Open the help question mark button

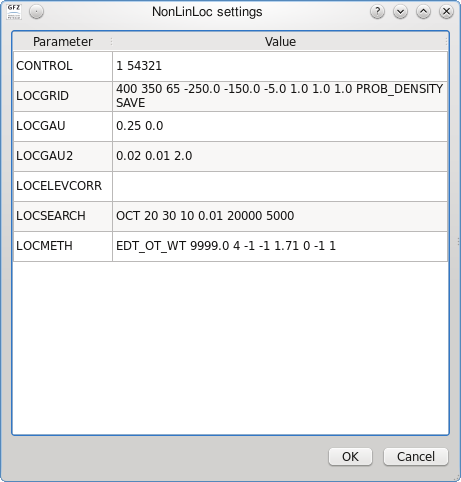(x=377, y=12)
